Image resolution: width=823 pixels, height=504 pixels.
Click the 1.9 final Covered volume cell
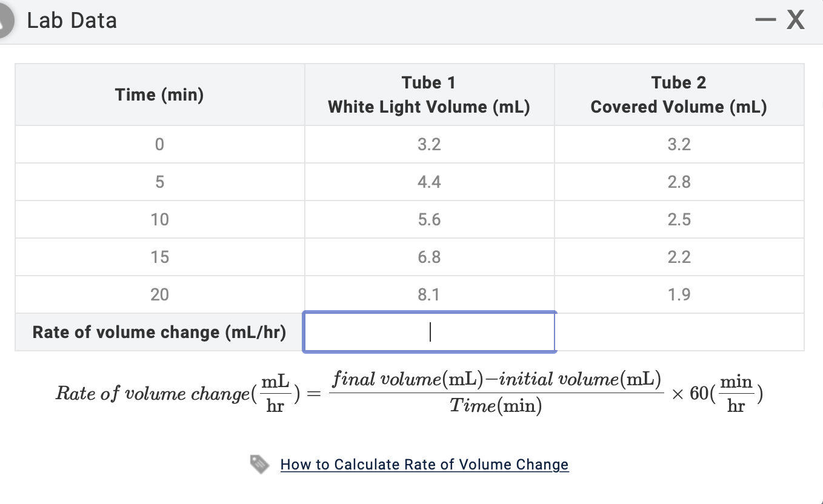coord(679,294)
